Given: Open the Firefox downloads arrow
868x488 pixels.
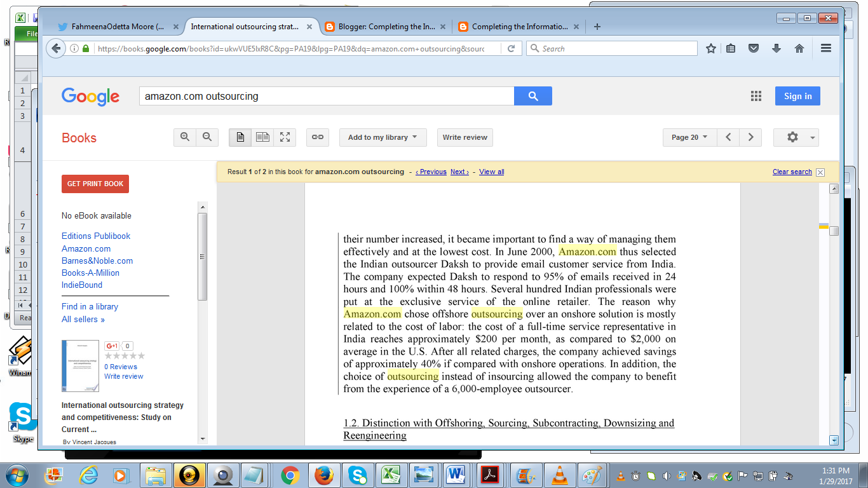Looking at the screenshot, I should tap(776, 48).
